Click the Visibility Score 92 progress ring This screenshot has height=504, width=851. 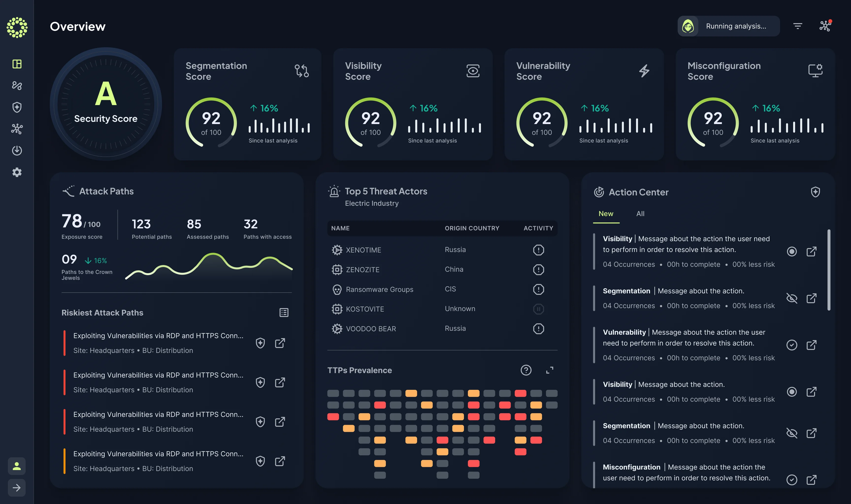pos(370,123)
